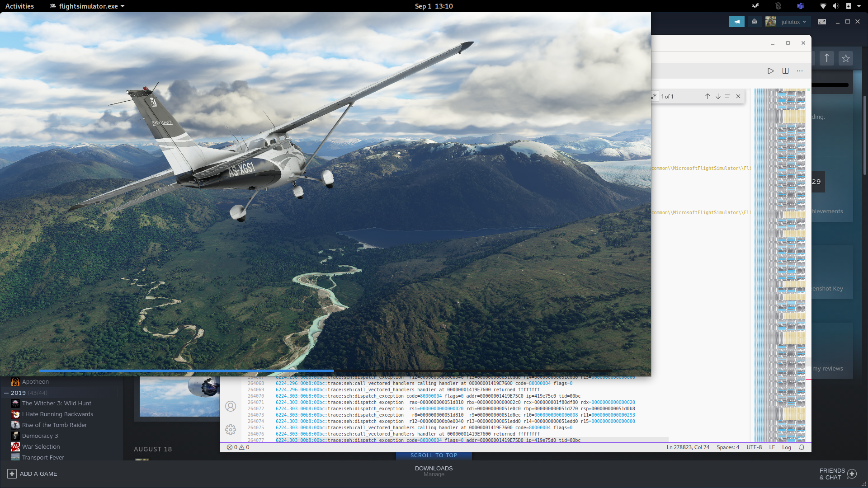Click the Flight Simulator loading progress bar
868x488 pixels.
click(x=325, y=371)
